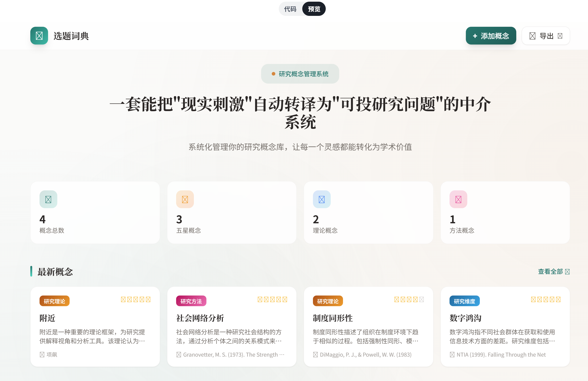Click the star rating on 附近 card
The width and height of the screenshot is (588, 381).
tap(135, 300)
